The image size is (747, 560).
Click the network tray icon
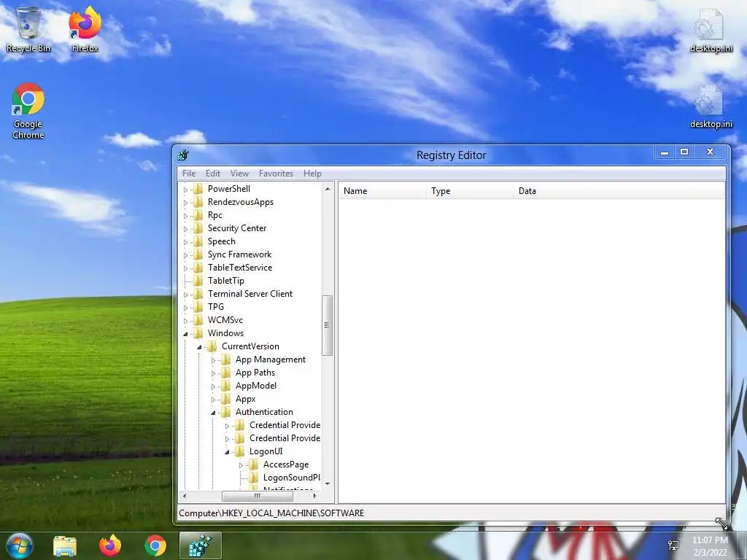coord(673,545)
